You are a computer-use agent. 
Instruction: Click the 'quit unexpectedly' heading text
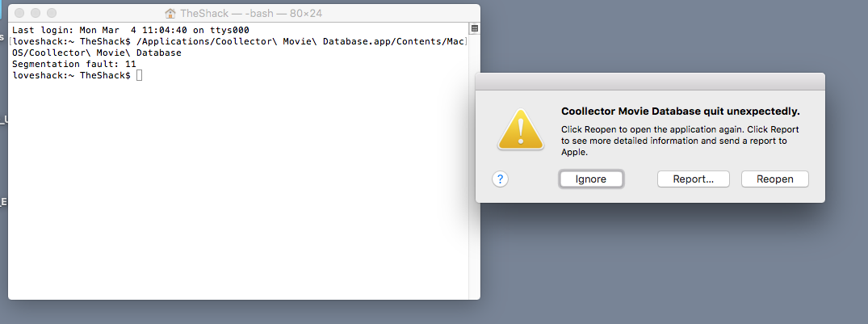(681, 112)
